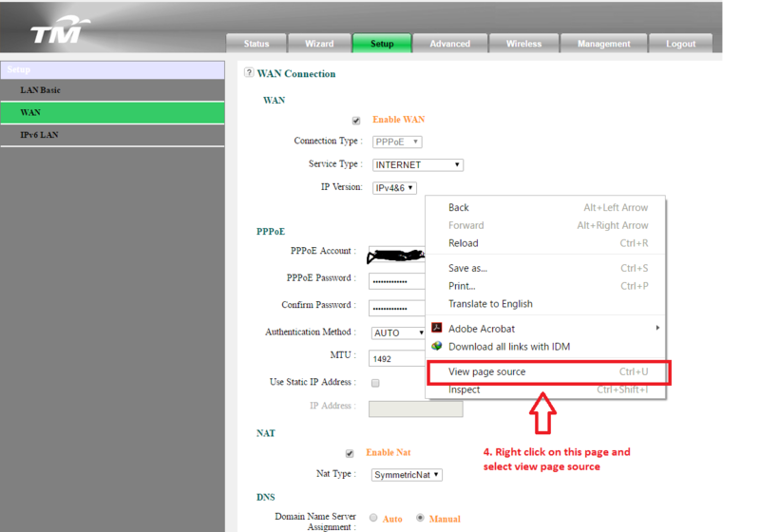
Task: Click the WAN Connection help icon
Action: 249,73
